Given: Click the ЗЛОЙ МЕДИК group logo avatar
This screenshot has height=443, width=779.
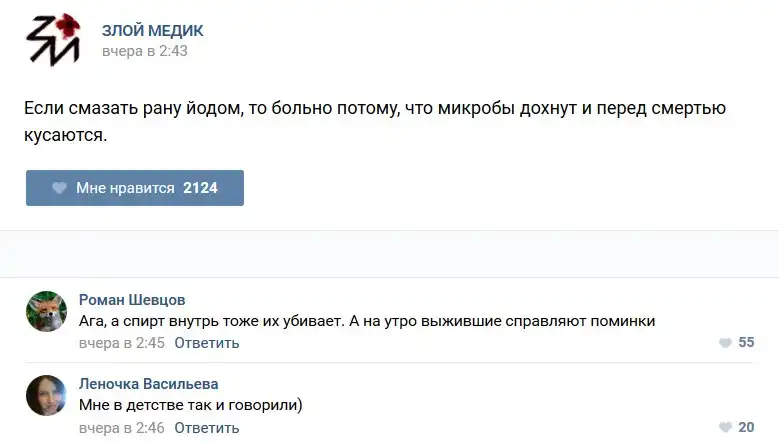Looking at the screenshot, I should pyautogui.click(x=52, y=40).
